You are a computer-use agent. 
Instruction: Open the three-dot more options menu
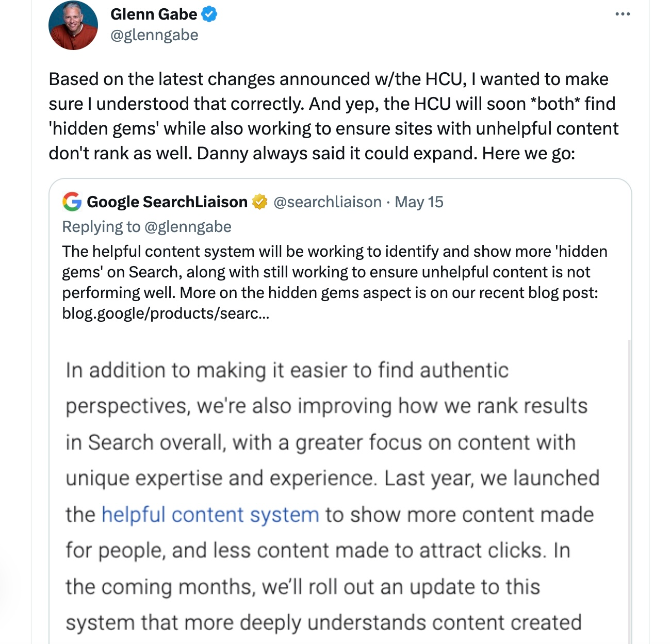tap(623, 14)
